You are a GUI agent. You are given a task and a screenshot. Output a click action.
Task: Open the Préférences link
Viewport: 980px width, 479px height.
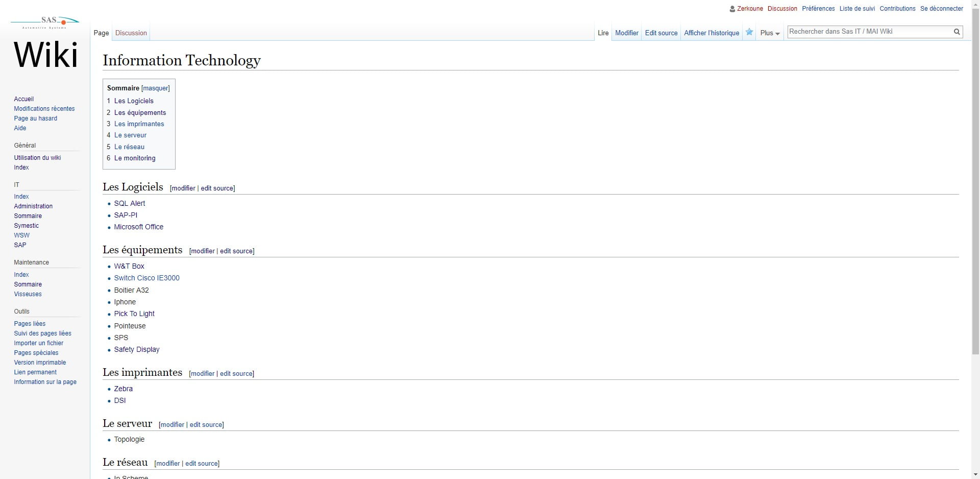(x=818, y=9)
